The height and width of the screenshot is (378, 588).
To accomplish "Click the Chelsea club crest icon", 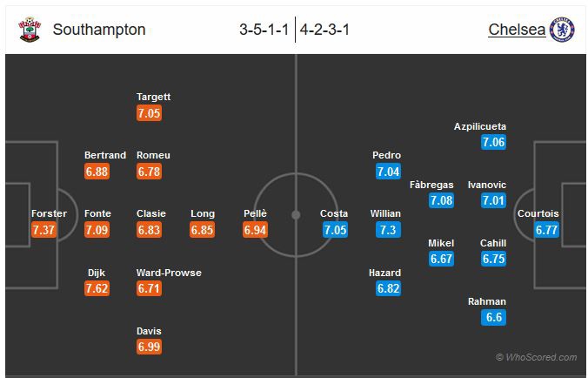I will coord(562,30).
